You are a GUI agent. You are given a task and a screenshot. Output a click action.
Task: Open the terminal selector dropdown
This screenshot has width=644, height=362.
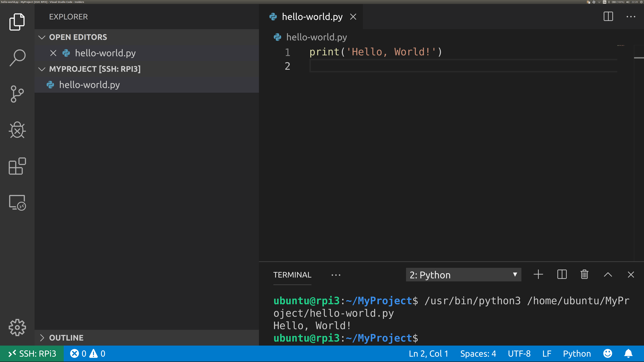(x=464, y=275)
